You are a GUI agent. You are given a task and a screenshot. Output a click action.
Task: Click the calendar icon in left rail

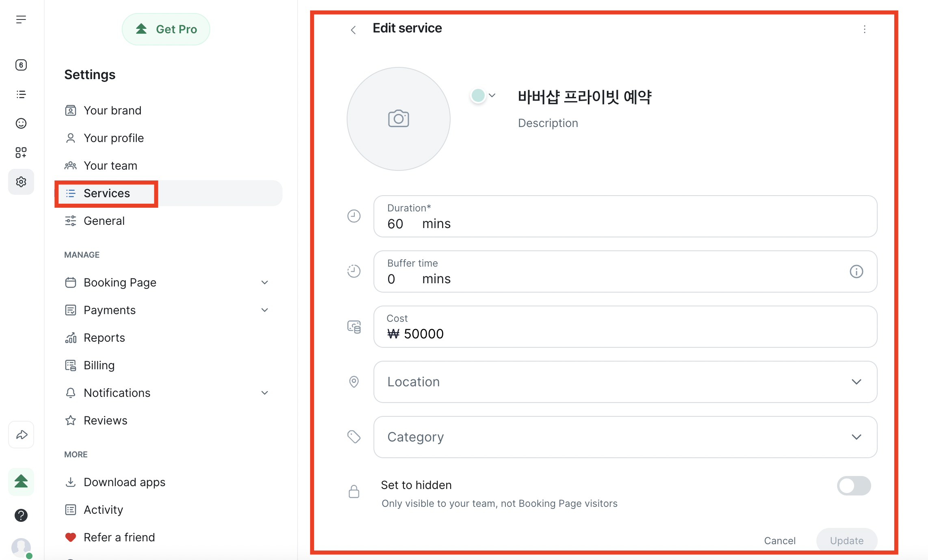point(21,65)
